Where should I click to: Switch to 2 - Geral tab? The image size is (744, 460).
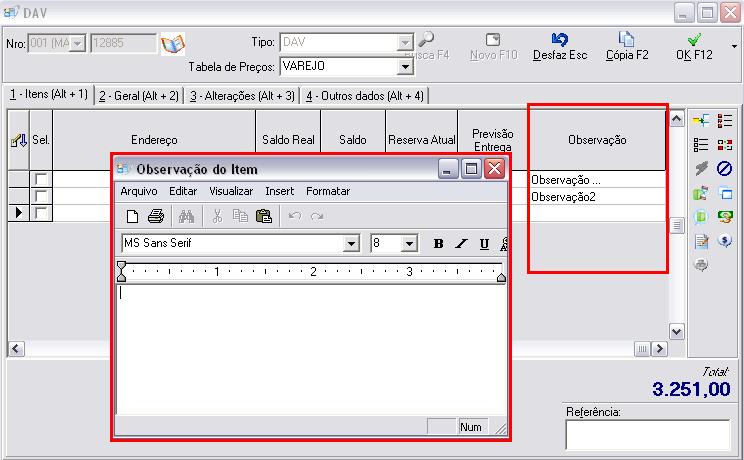click(x=139, y=96)
